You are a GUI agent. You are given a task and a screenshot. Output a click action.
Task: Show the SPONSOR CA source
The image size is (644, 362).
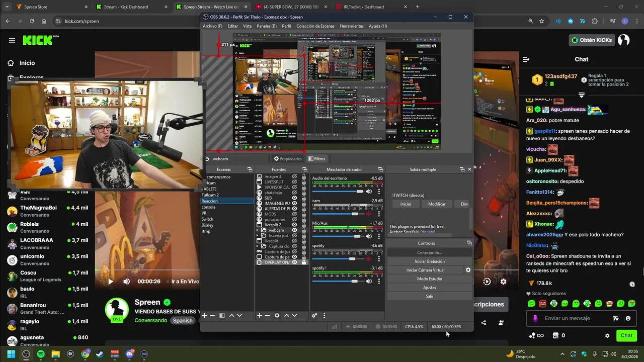[x=295, y=187]
